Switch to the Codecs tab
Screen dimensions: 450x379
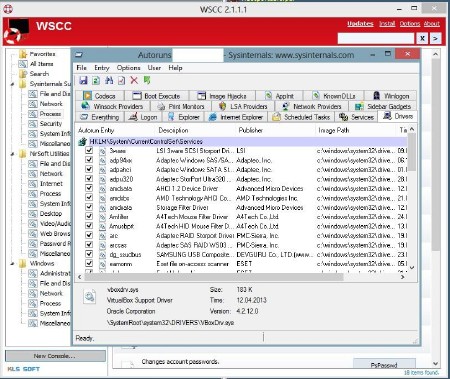click(x=99, y=96)
